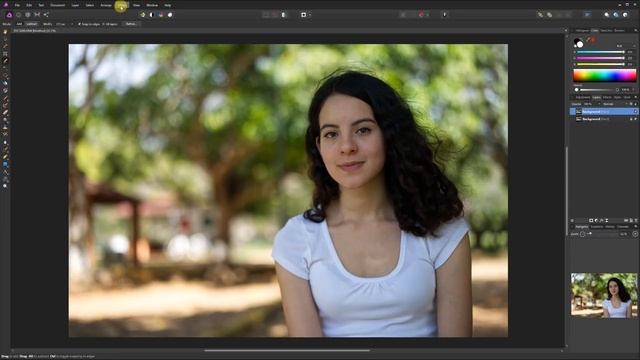Toggle the lock on lower Background layer
640x360 pixels.
point(631,119)
